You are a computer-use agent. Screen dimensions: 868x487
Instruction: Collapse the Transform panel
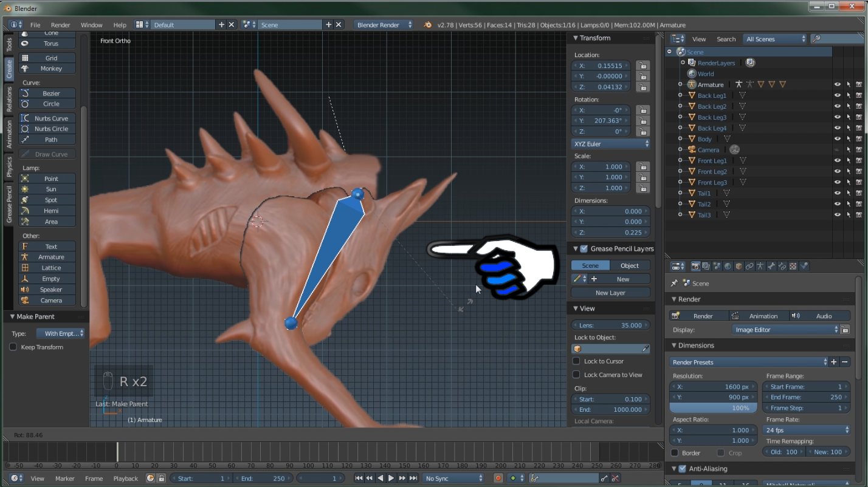pyautogui.click(x=576, y=38)
